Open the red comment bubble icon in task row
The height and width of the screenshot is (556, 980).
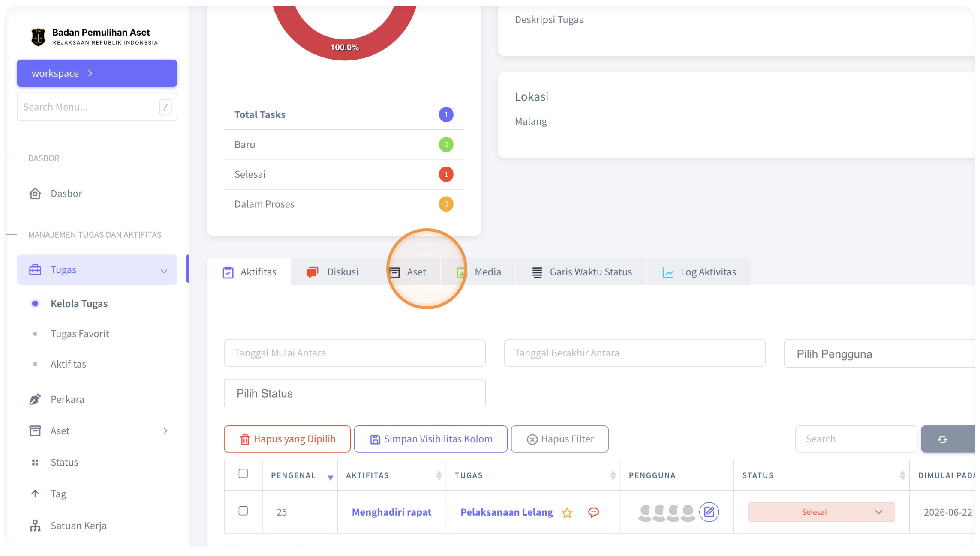(593, 512)
